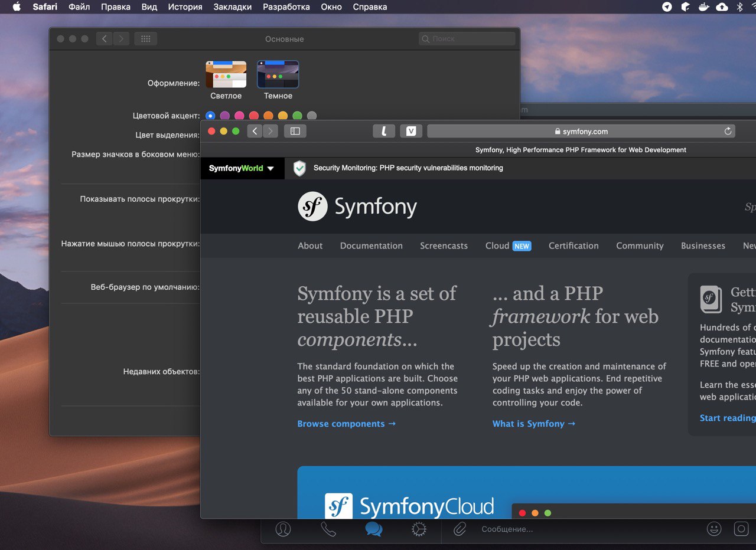Click the Security Monitoring announcement link
Image resolution: width=756 pixels, height=550 pixels.
pyautogui.click(x=408, y=168)
